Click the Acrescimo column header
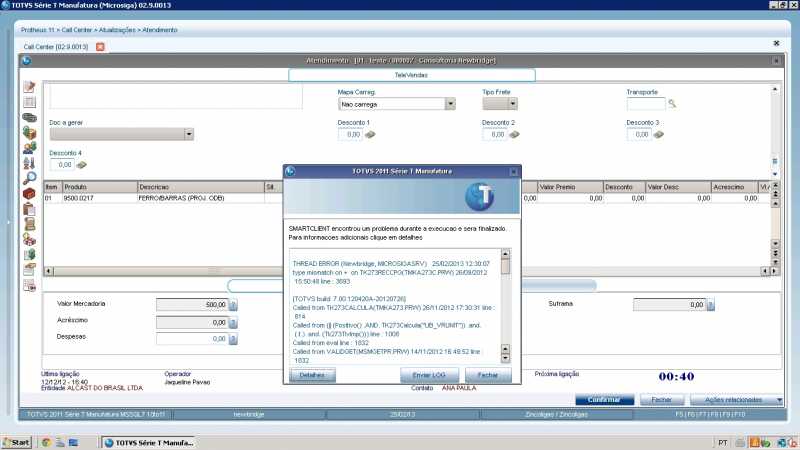This screenshot has height=450, width=800. [x=735, y=187]
